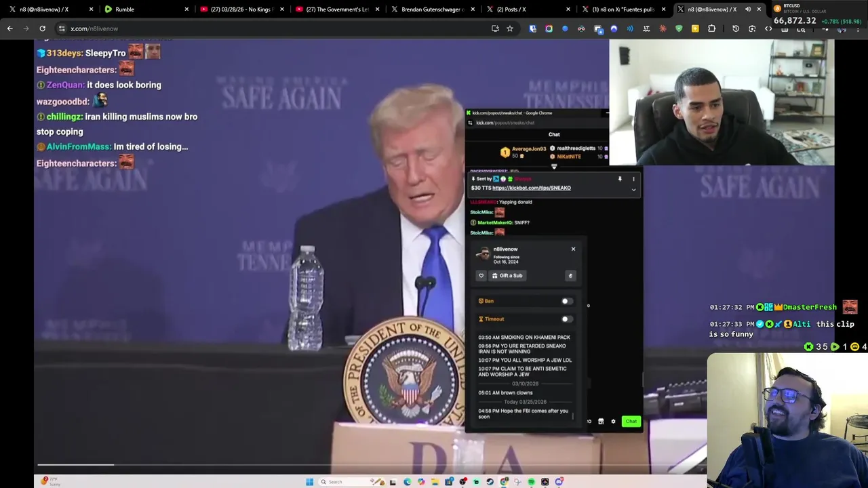Click '03:50 AM SMOKING ON KHAMENI PACK' entry

[x=524, y=338]
